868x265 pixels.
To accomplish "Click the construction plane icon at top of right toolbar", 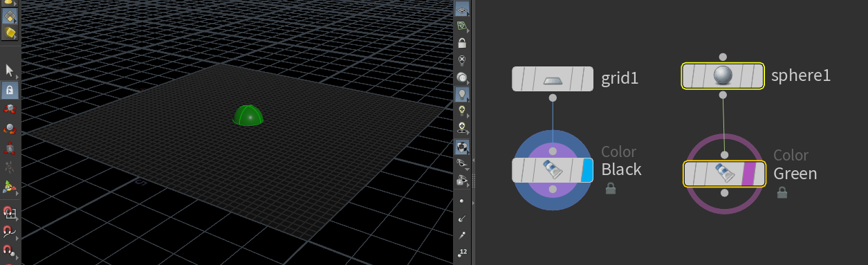I will (x=462, y=10).
